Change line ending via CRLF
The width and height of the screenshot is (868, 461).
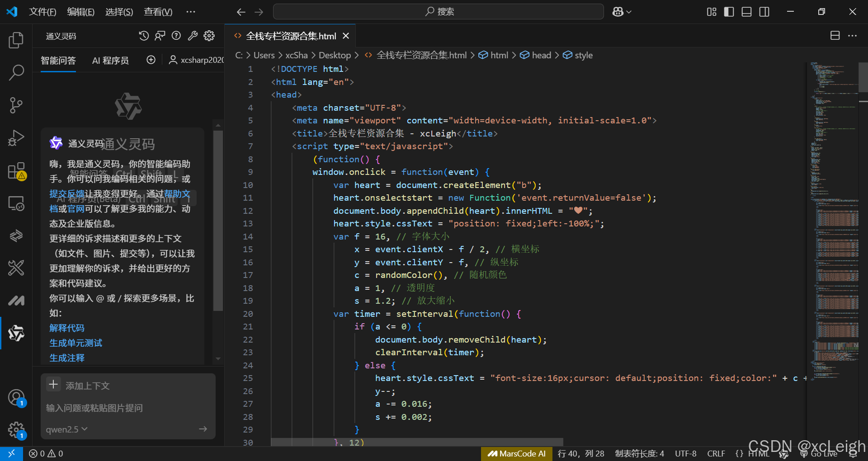(x=716, y=453)
